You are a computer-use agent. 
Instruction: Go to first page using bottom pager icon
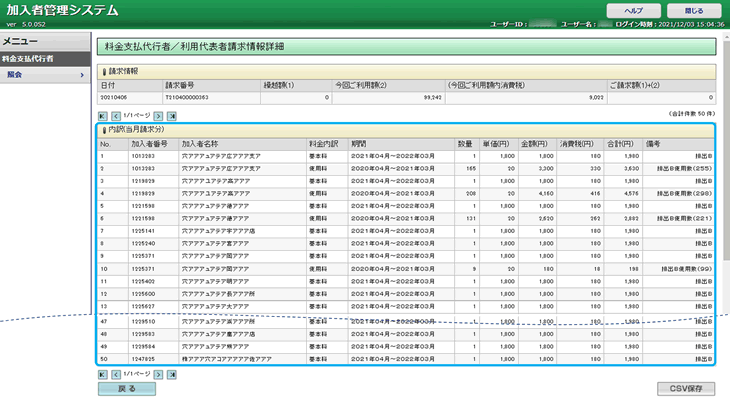coord(103,374)
